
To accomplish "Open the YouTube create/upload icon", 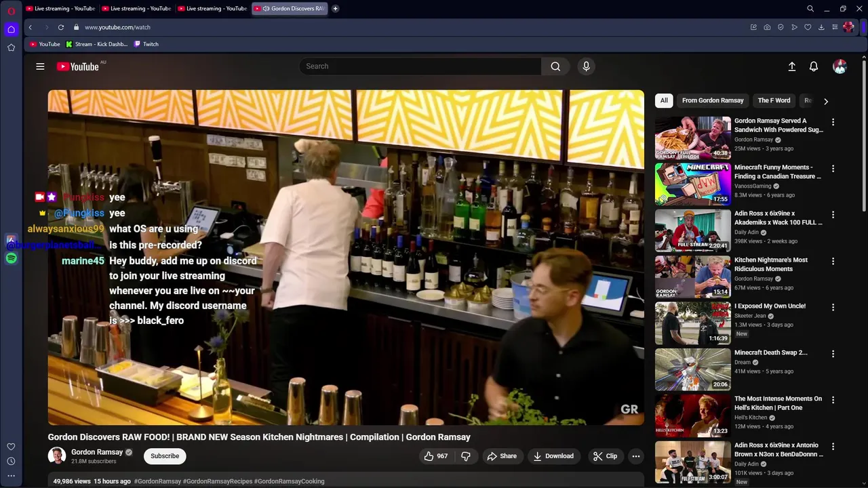I will click(791, 66).
